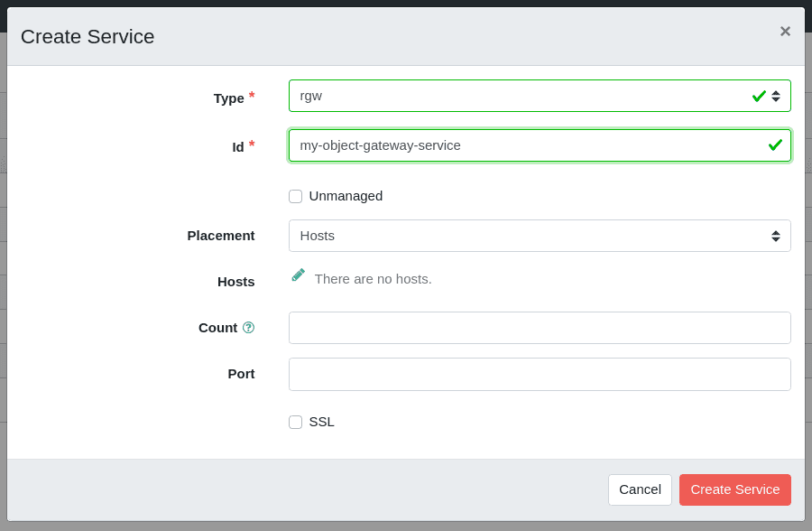Screen dimensions: 812x531
Task: Enable the Unmanaged checkbox
Action: point(295,196)
